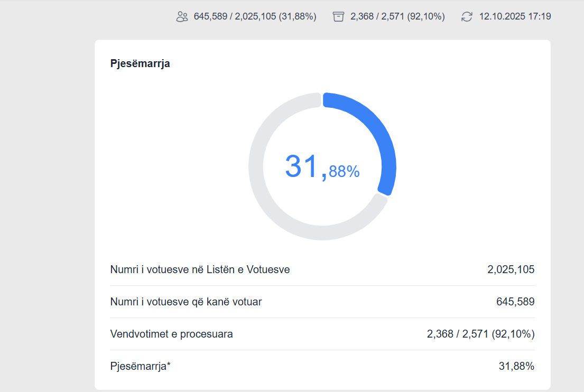Select the Numri i votuesve në Listën label

(x=200, y=270)
